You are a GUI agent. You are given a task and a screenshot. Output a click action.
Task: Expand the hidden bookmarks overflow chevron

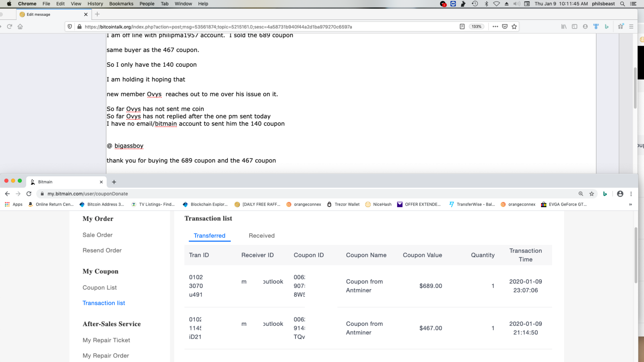click(x=630, y=204)
